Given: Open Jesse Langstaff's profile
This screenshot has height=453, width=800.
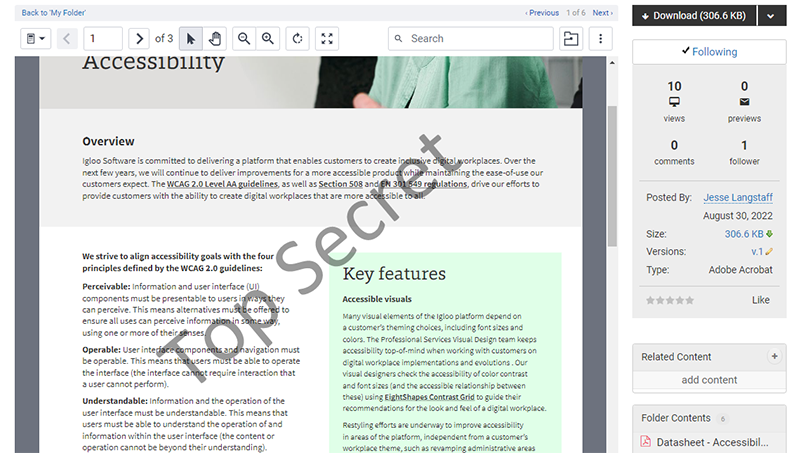Looking at the screenshot, I should [738, 197].
